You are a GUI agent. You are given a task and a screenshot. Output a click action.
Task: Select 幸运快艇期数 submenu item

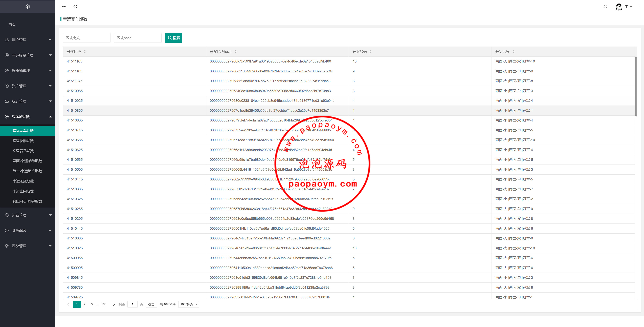tap(28, 141)
